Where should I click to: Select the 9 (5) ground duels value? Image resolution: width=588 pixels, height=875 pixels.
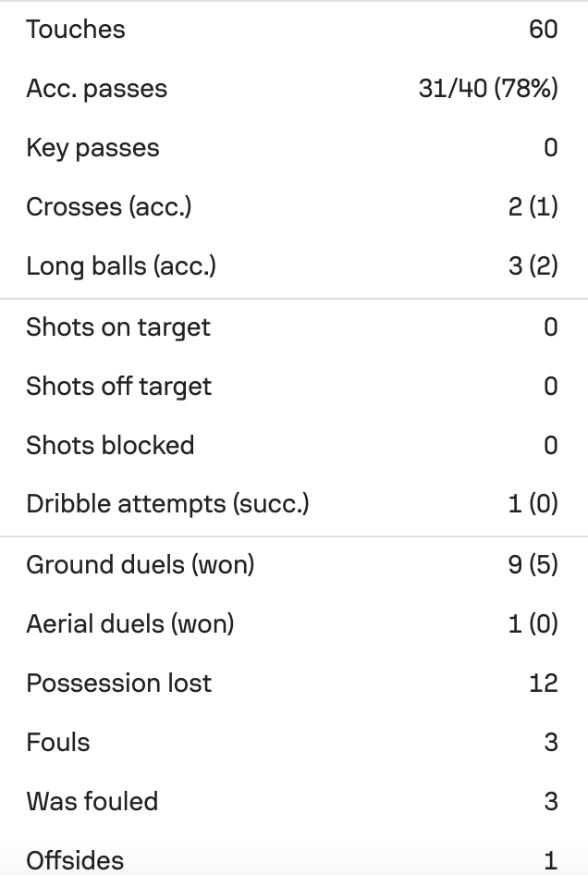[533, 565]
